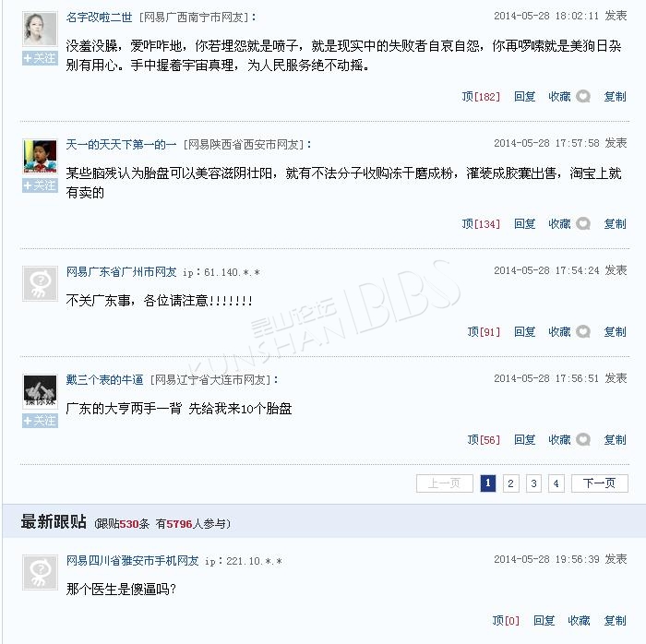The image size is (646, 644).
Task: Click the speech bubble icon in the 182-vote comment
Action: (x=583, y=96)
